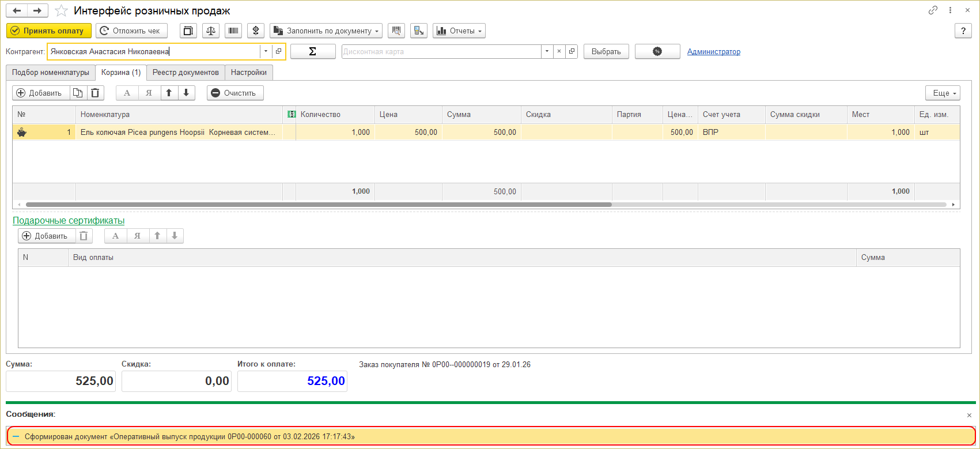Open the Подарочные сертификаты link
This screenshot has width=980, height=449.
point(69,221)
